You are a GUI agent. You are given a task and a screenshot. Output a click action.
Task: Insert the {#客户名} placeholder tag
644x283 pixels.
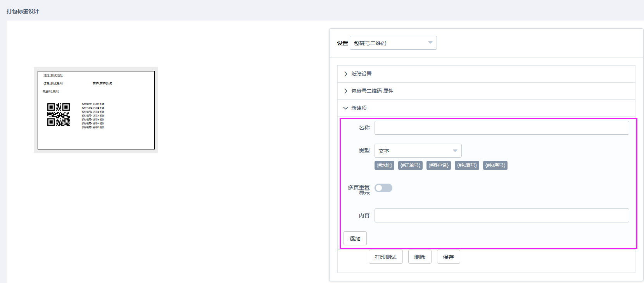439,165
